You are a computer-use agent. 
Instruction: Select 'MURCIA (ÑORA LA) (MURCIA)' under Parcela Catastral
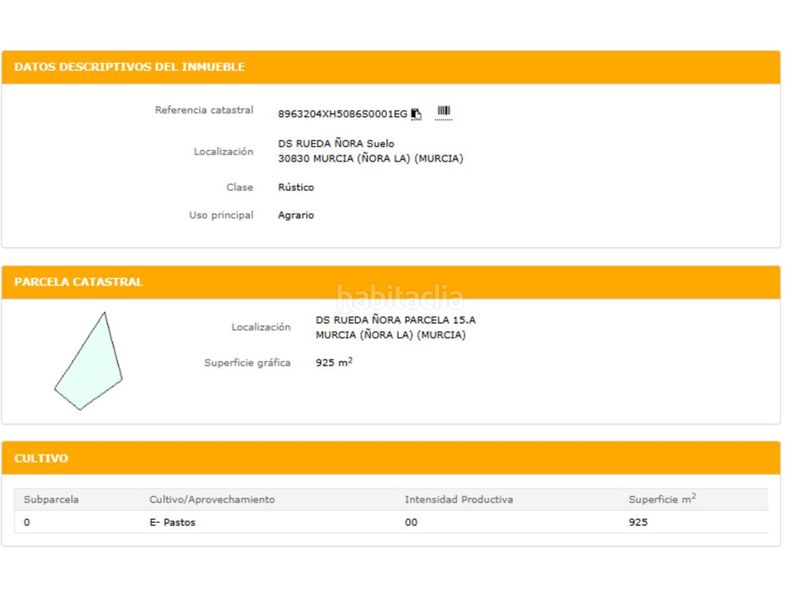tap(390, 335)
